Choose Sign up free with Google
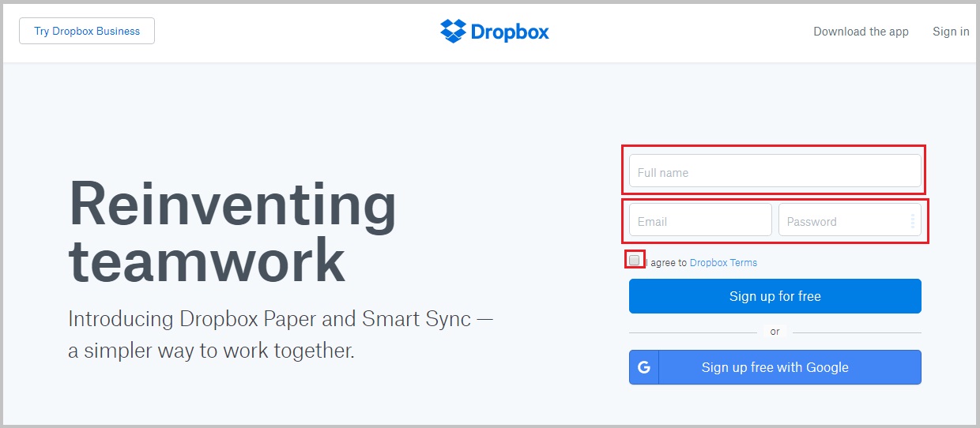This screenshot has width=980, height=428. pyautogui.click(x=775, y=367)
